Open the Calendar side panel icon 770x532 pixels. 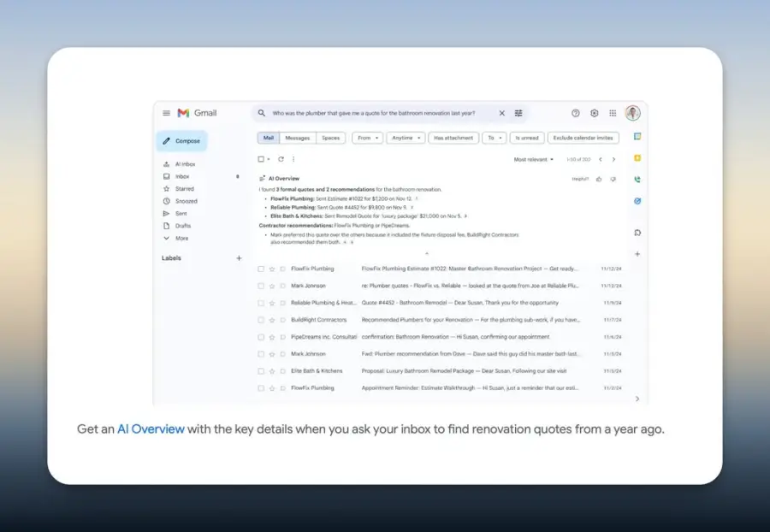point(637,137)
